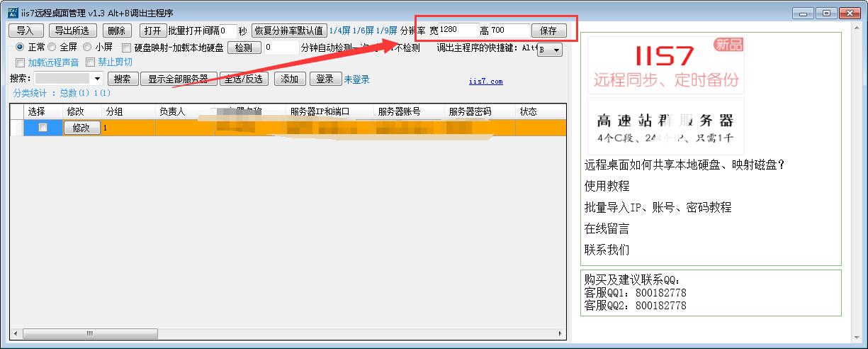Open the IIS7 remote sync ad banner
Screen dimensions: 868x349
click(665, 64)
